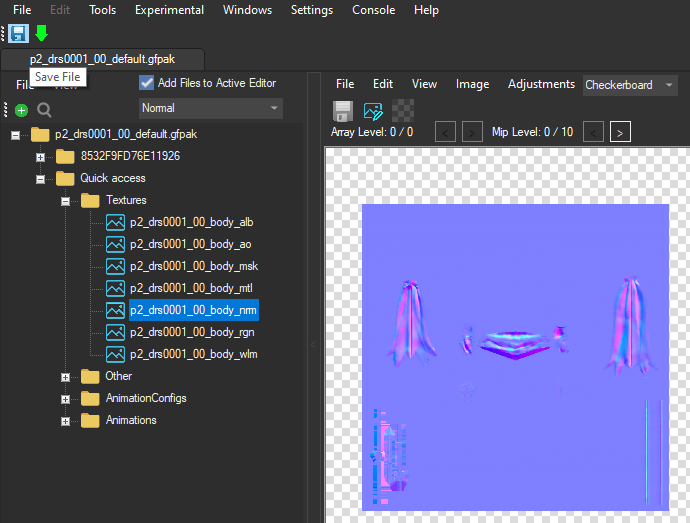The width and height of the screenshot is (690, 523).
Task: Open the Tools menu
Action: point(103,10)
